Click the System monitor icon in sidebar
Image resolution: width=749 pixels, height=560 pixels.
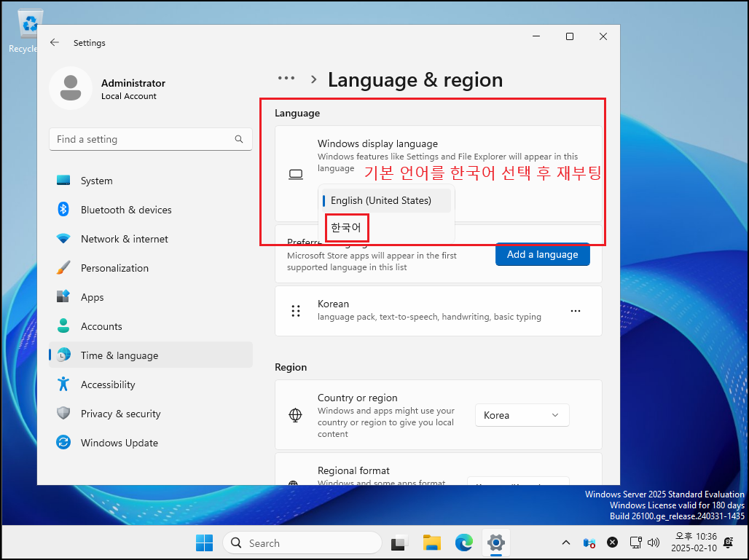(63, 181)
